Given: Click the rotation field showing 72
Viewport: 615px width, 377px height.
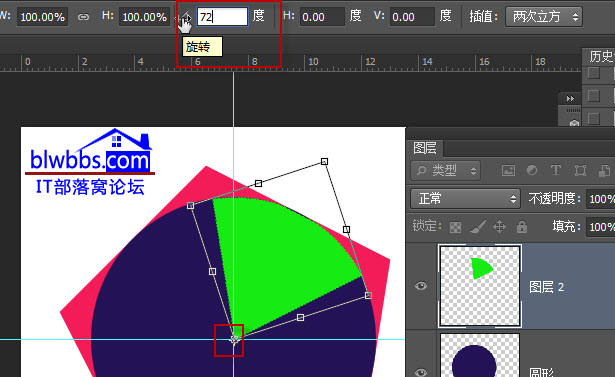Looking at the screenshot, I should [222, 17].
